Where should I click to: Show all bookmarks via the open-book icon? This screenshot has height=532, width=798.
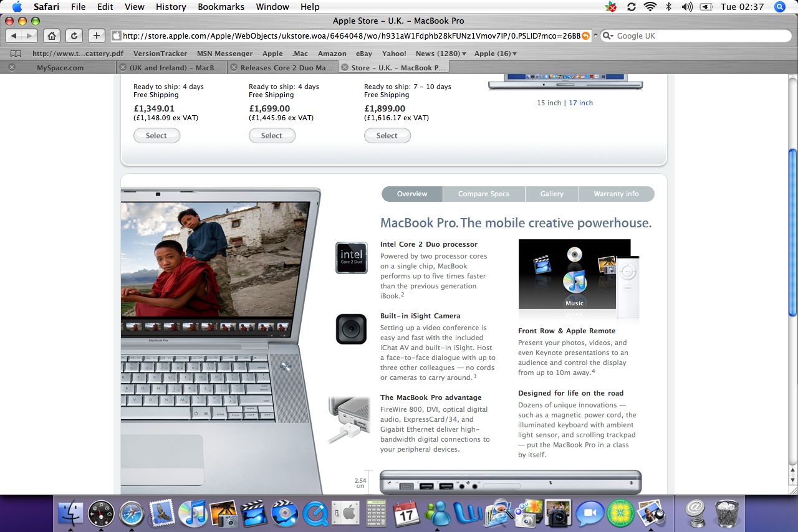[16, 54]
